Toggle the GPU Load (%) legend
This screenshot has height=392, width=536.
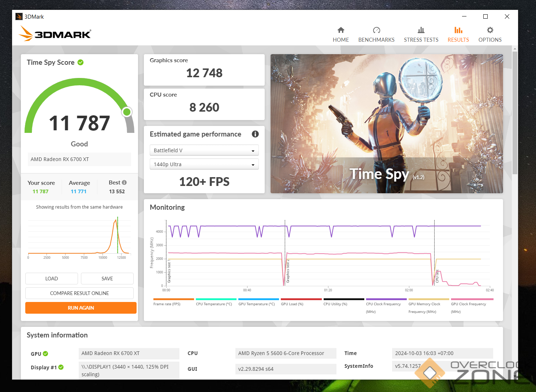(301, 302)
